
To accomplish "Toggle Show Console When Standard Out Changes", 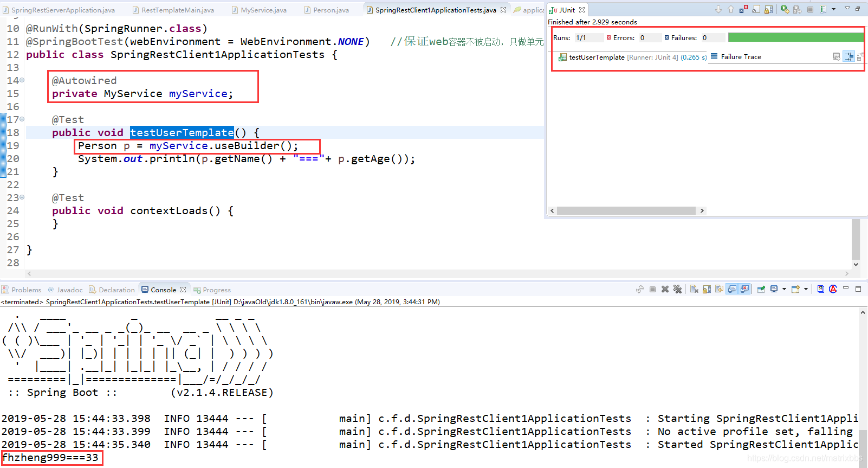I will [732, 289].
